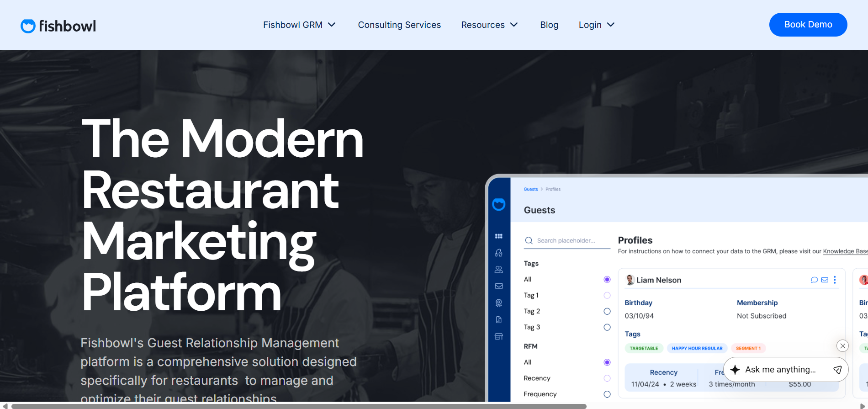Image resolution: width=868 pixels, height=409 pixels.
Task: Click the $55.00 value
Action: point(800,384)
